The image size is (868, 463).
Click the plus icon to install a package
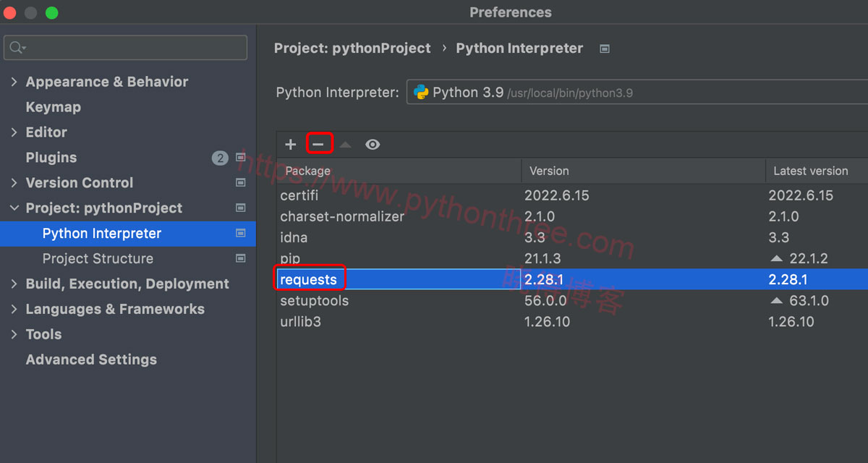coord(291,145)
